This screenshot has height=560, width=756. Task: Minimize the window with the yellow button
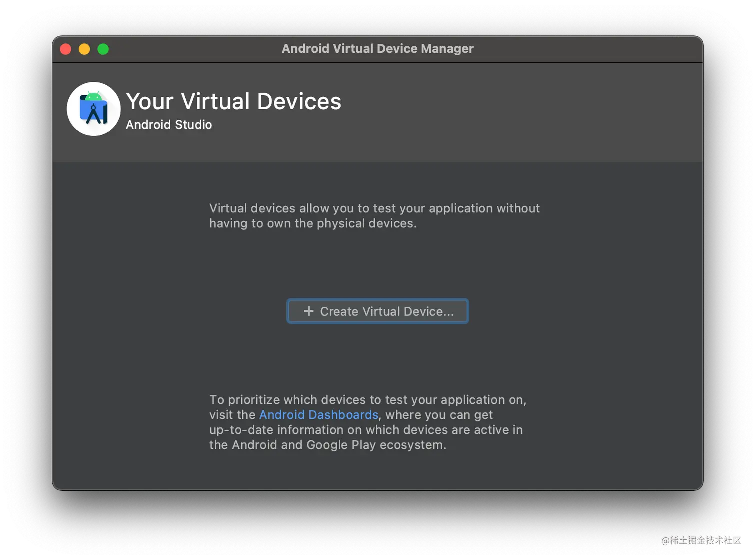(84, 49)
